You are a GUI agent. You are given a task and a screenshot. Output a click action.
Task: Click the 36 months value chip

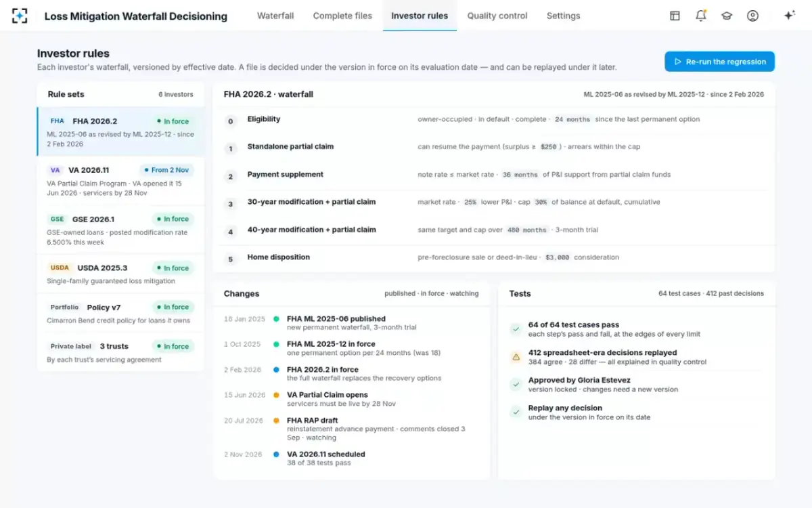[x=520, y=175]
